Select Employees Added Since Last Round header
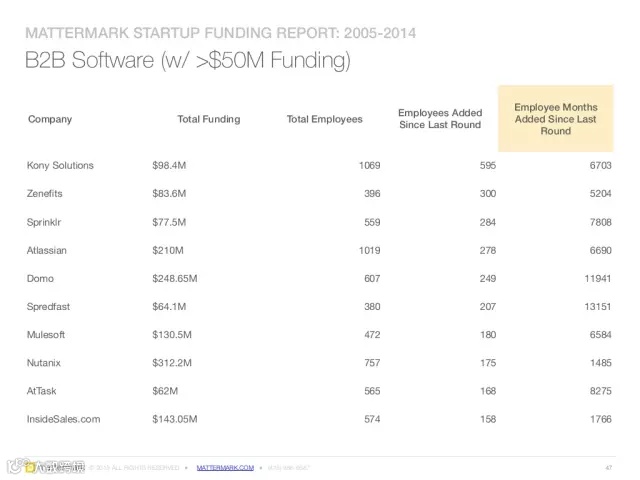 click(440, 119)
